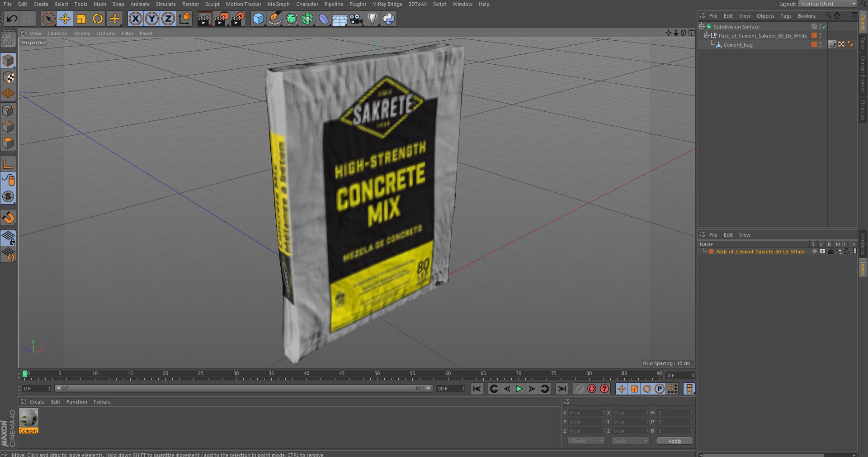Open the World coordinate dropdown
This screenshot has width=868, height=457.
(x=586, y=441)
